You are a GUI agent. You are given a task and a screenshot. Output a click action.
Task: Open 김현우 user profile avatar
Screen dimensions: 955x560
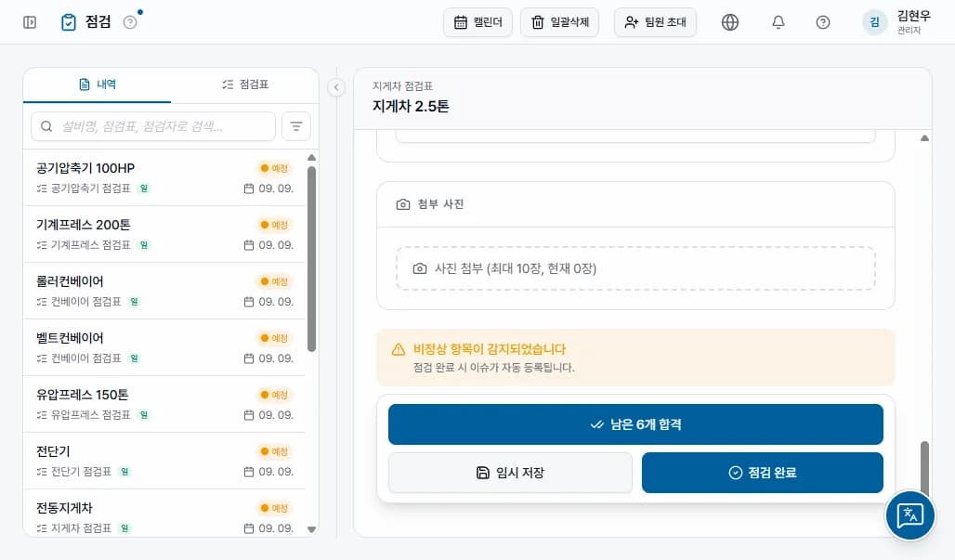click(x=874, y=22)
